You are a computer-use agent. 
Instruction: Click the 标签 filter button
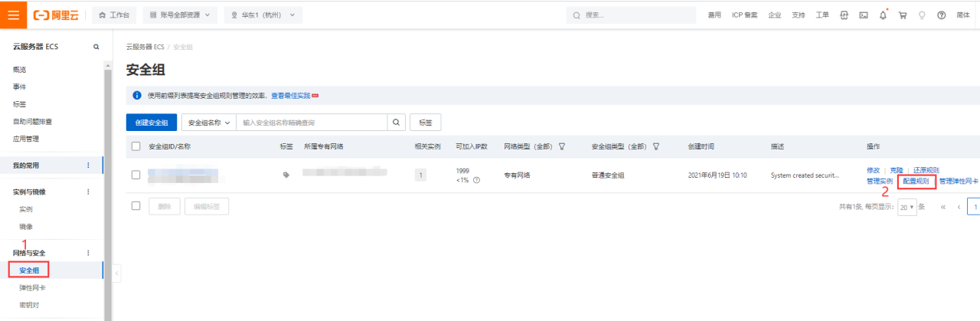pos(425,123)
